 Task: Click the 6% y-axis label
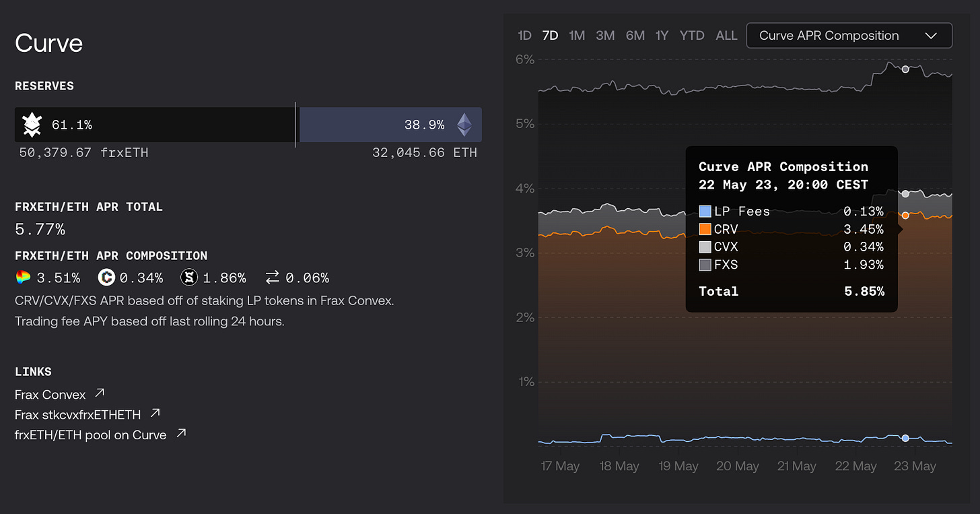point(526,59)
